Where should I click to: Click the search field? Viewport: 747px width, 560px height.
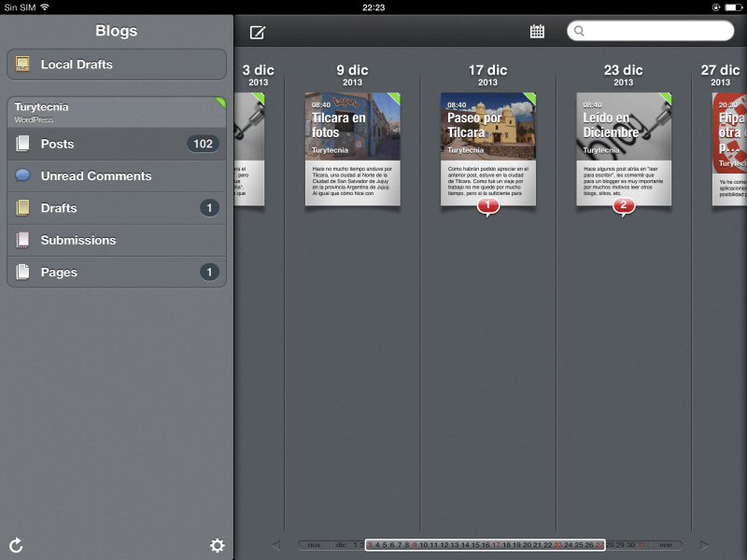pos(649,31)
